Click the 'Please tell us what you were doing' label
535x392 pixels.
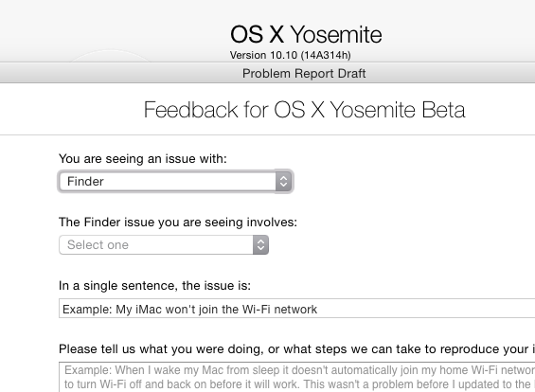coord(296,349)
